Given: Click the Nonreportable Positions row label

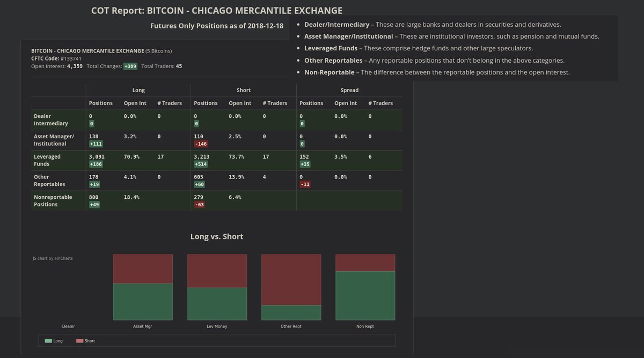Looking at the screenshot, I should point(53,200).
